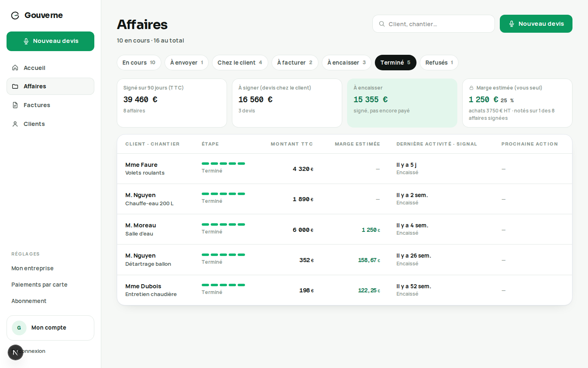Click the Gouverne logo icon

pos(15,16)
